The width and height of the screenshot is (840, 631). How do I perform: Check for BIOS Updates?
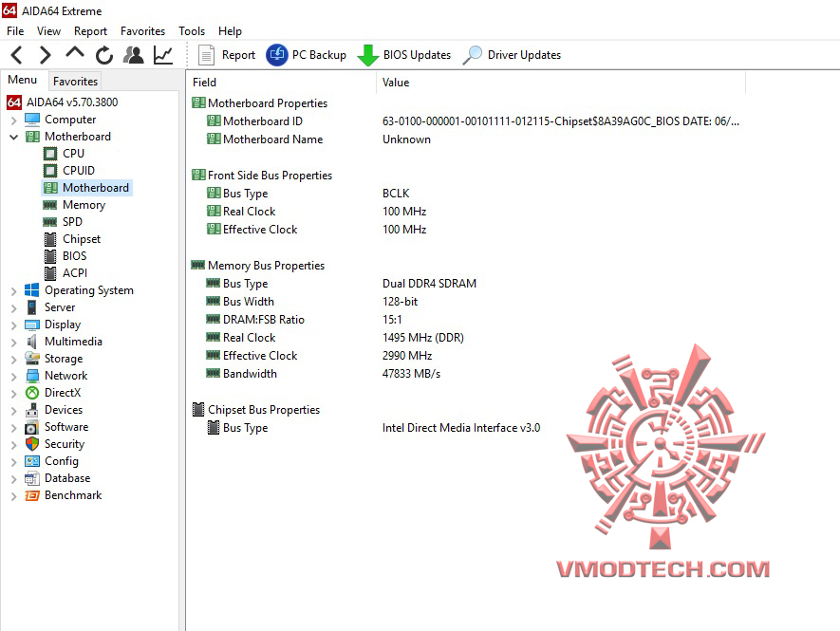404,55
